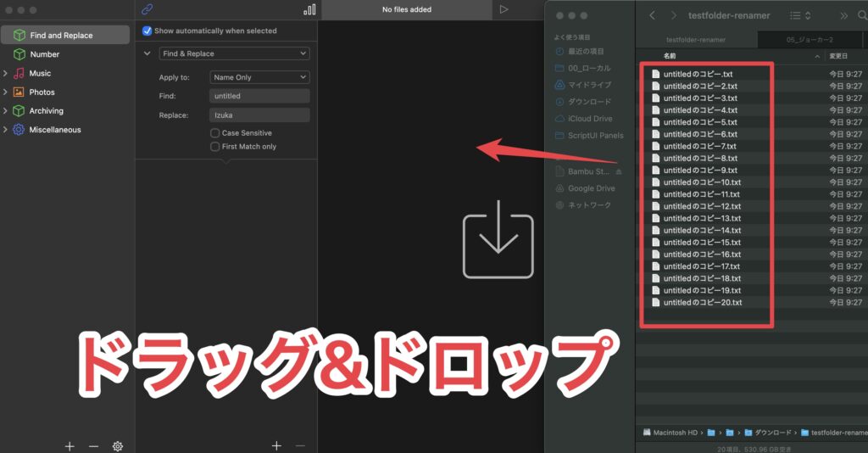This screenshot has width=868, height=453.
Task: Uncheck Show automatically when selected
Action: coord(147,31)
